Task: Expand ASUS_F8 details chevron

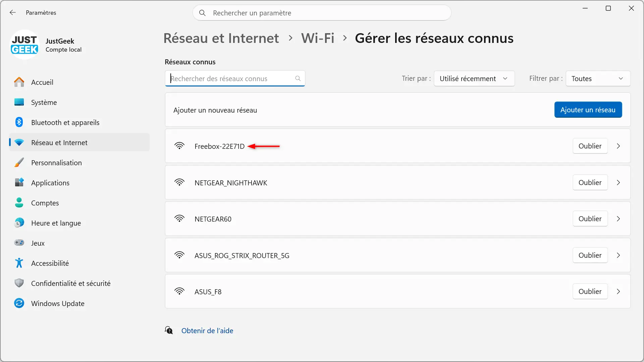Action: click(618, 292)
